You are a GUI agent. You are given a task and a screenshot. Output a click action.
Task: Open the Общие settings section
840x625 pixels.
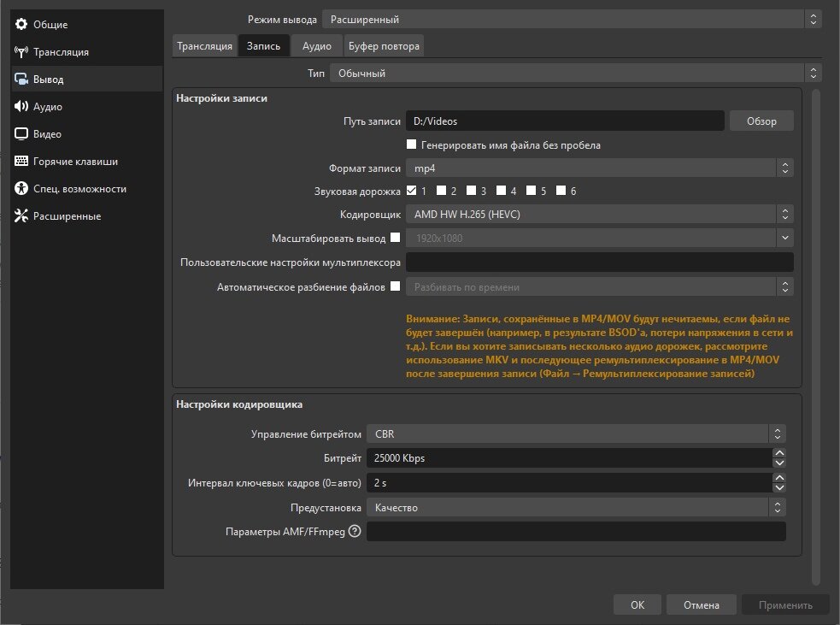(x=21, y=25)
